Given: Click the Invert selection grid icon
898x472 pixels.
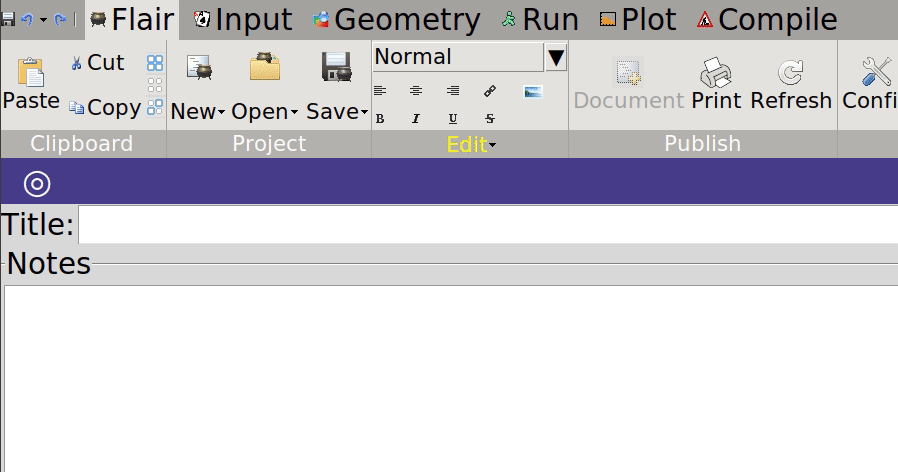Looking at the screenshot, I should 155,107.
